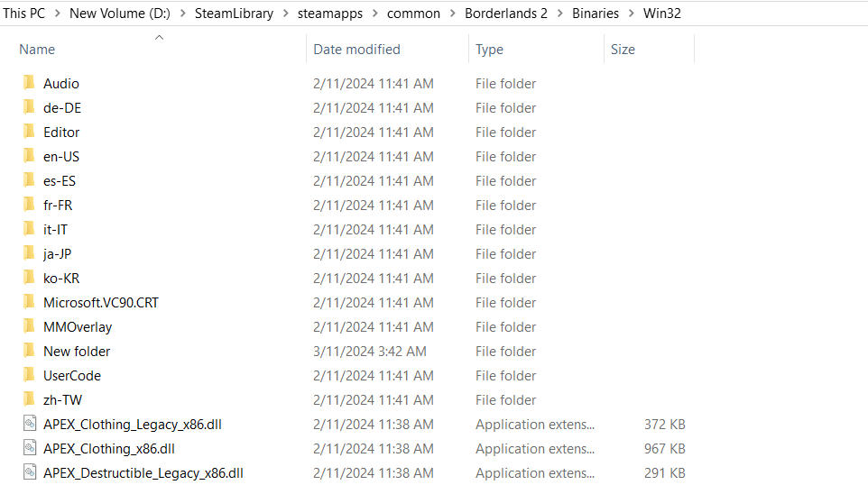Expand the chevron after steamapps
Screen dimensions: 868x485
click(x=374, y=14)
